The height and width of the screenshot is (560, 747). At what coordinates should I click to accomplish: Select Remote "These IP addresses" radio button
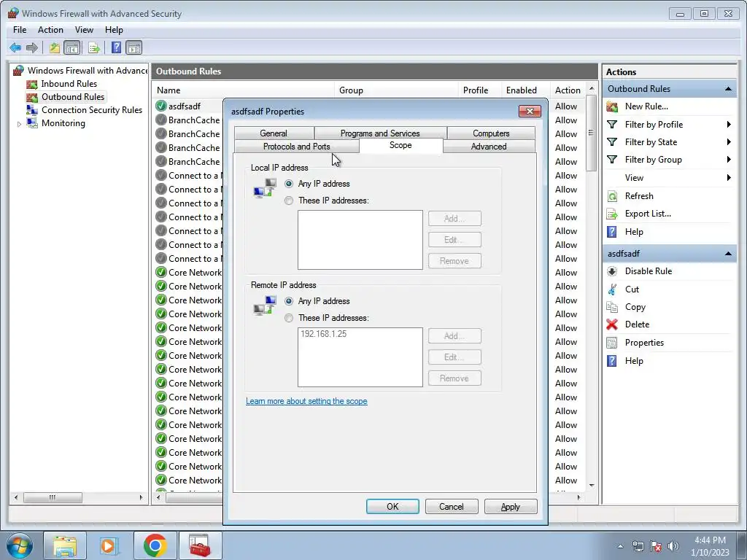tap(289, 318)
